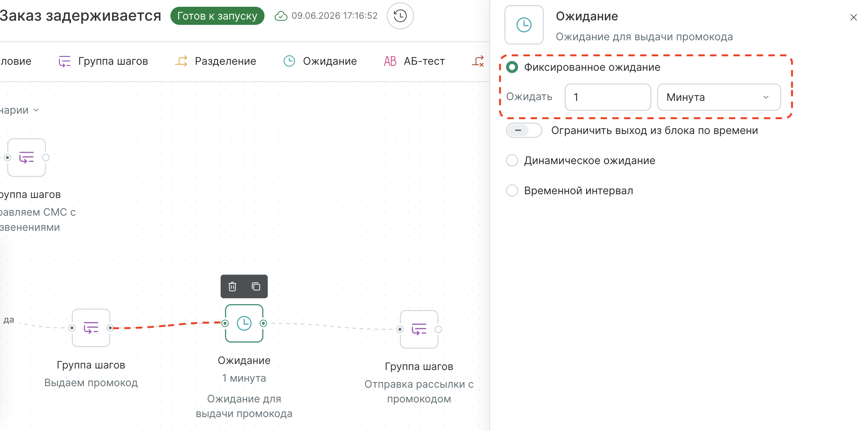This screenshot has width=868, height=431.
Task: Click the left input port of Ожидание node
Action: (225, 323)
